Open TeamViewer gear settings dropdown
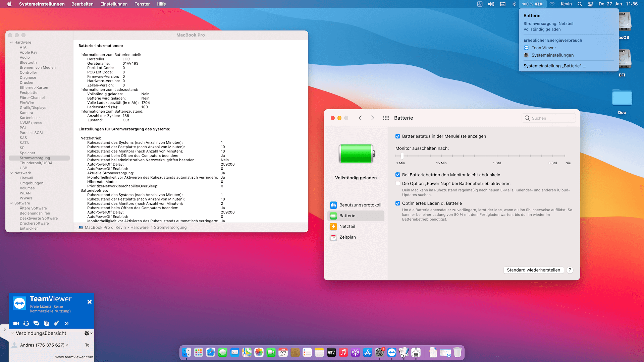Viewport: 644px width, 362px height. [x=88, y=333]
